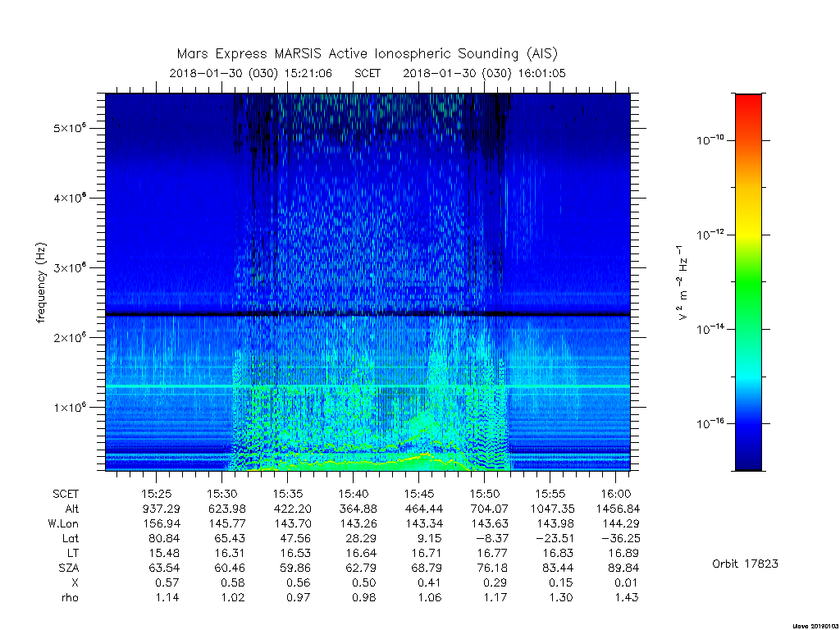Click the 'X' row label
This screenshot has width=840, height=630.
pyautogui.click(x=75, y=582)
